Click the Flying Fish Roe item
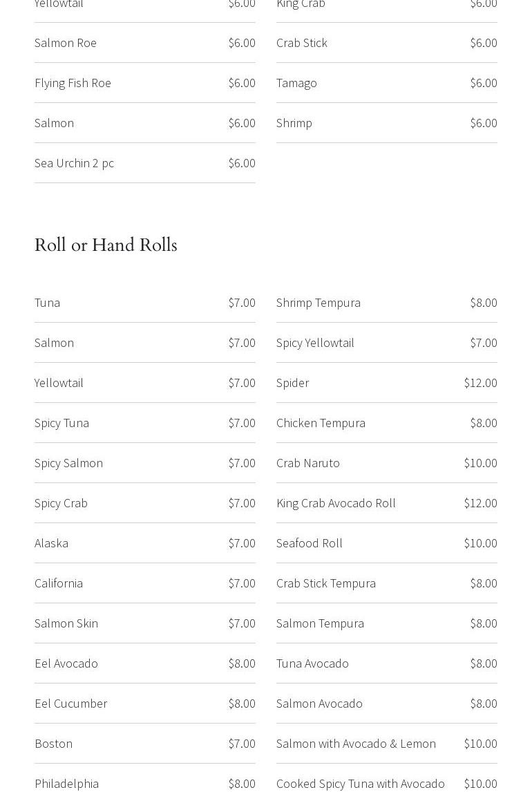532x792 pixels. pyautogui.click(x=73, y=83)
